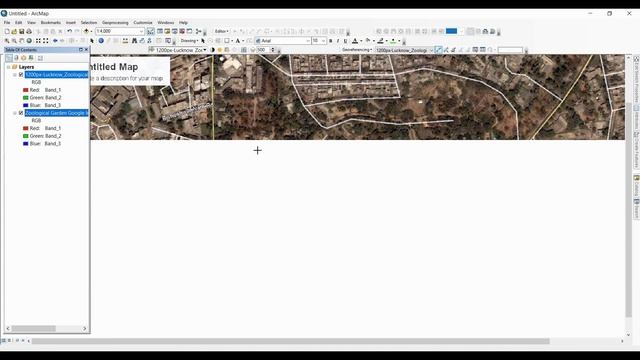Select the Zoom In tool
The width and height of the screenshot is (640, 360).
[x=7, y=41]
